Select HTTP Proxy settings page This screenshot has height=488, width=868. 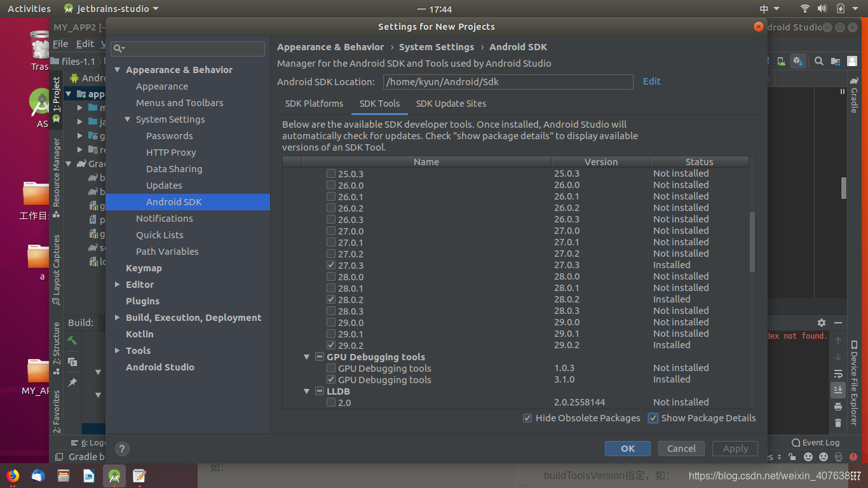[171, 152]
